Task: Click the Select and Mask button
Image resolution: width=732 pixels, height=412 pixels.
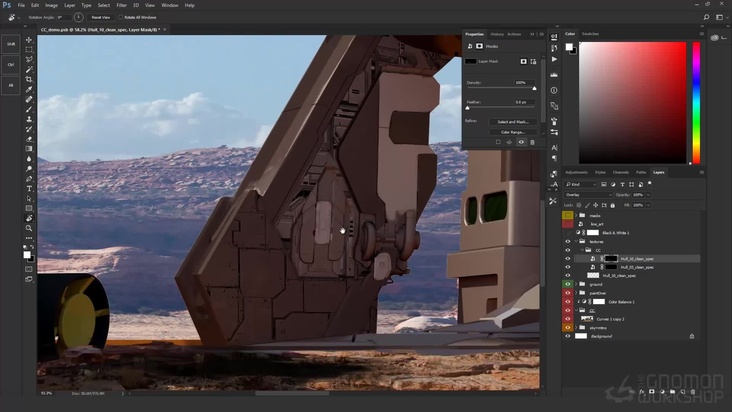Action: (x=512, y=121)
